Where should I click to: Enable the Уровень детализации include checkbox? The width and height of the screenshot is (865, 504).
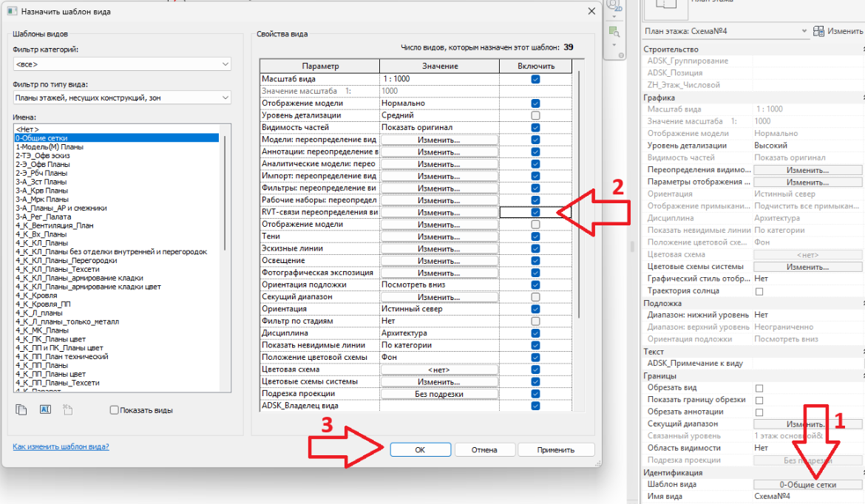[x=535, y=115]
